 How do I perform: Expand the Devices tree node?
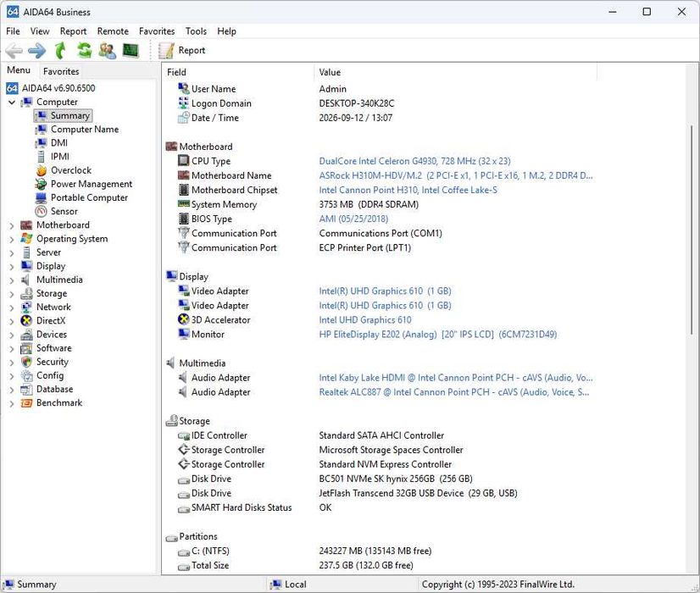click(x=12, y=335)
